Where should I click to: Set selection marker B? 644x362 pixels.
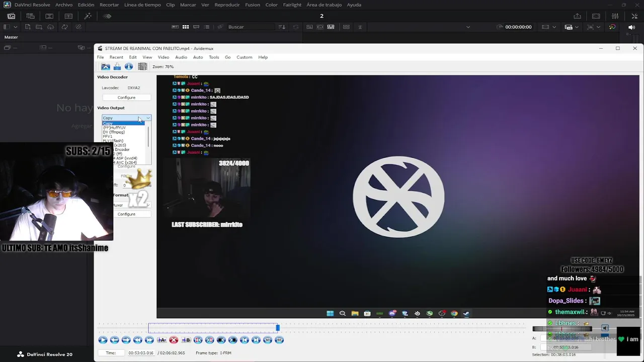coord(186,340)
